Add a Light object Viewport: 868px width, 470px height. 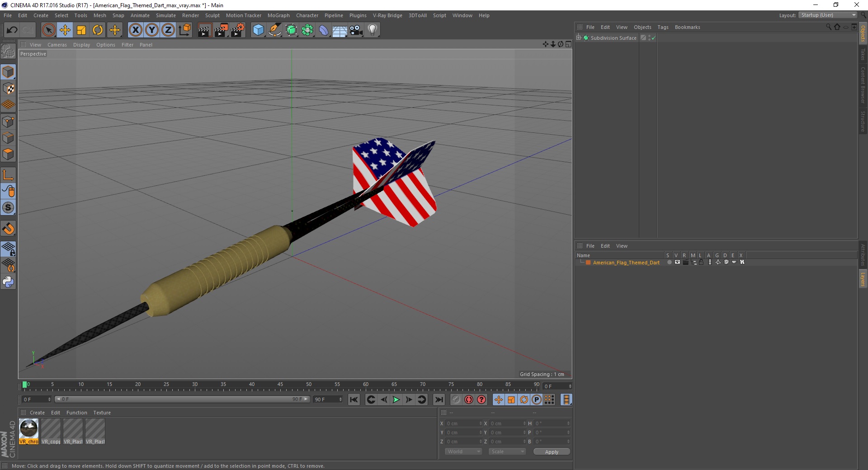tap(373, 30)
